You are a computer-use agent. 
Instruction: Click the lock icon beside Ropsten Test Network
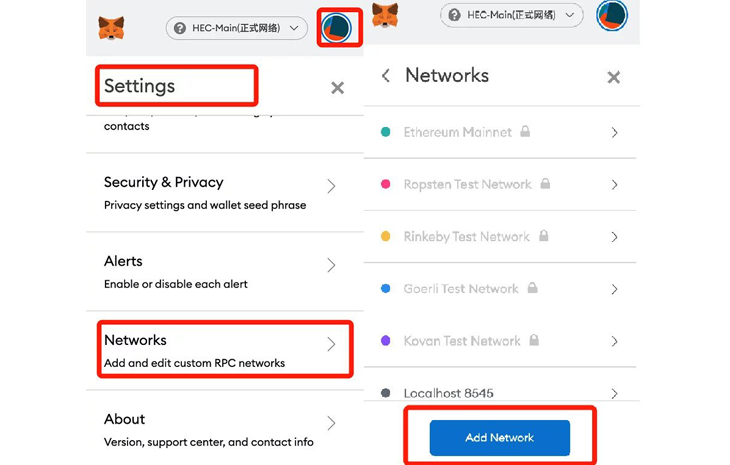pyautogui.click(x=545, y=183)
